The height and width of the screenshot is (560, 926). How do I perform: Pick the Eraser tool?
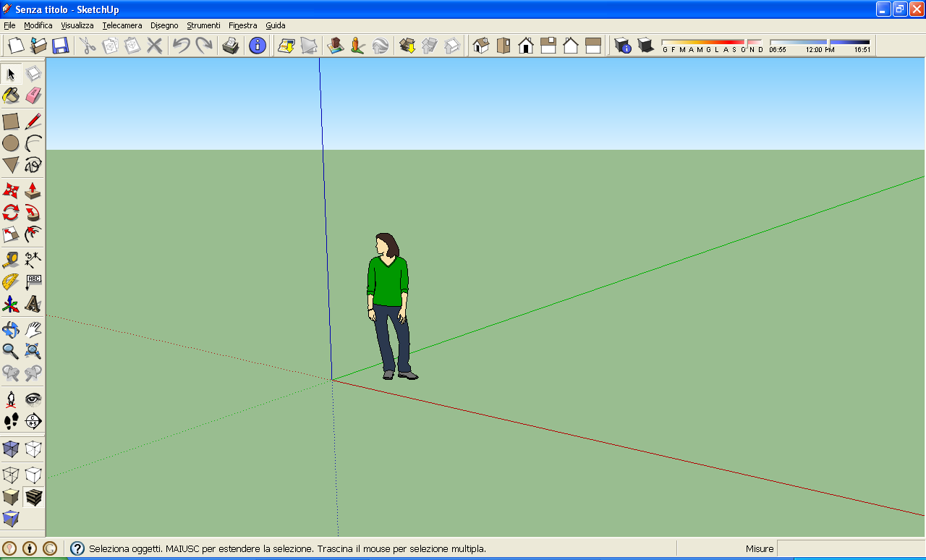[x=33, y=96]
